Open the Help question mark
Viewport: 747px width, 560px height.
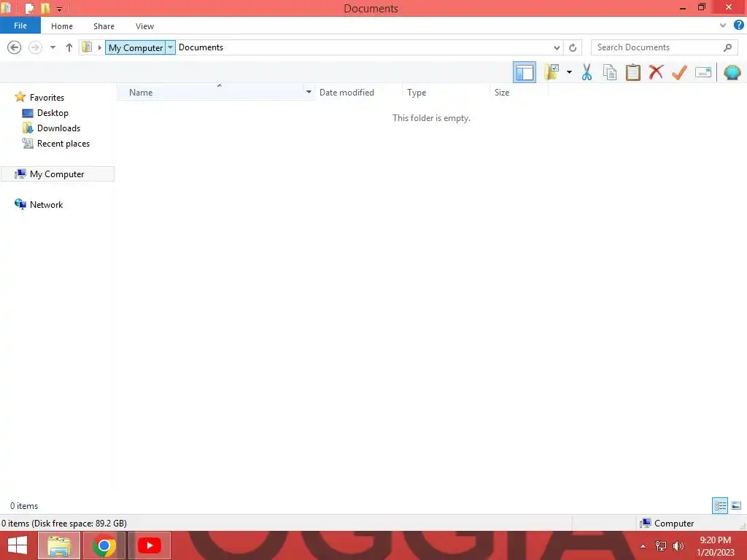coord(738,26)
